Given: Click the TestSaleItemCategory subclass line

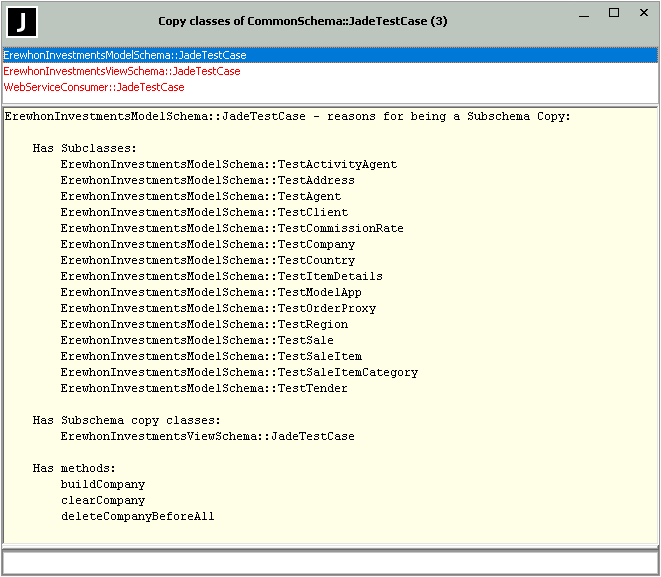Looking at the screenshot, I should (x=239, y=373).
